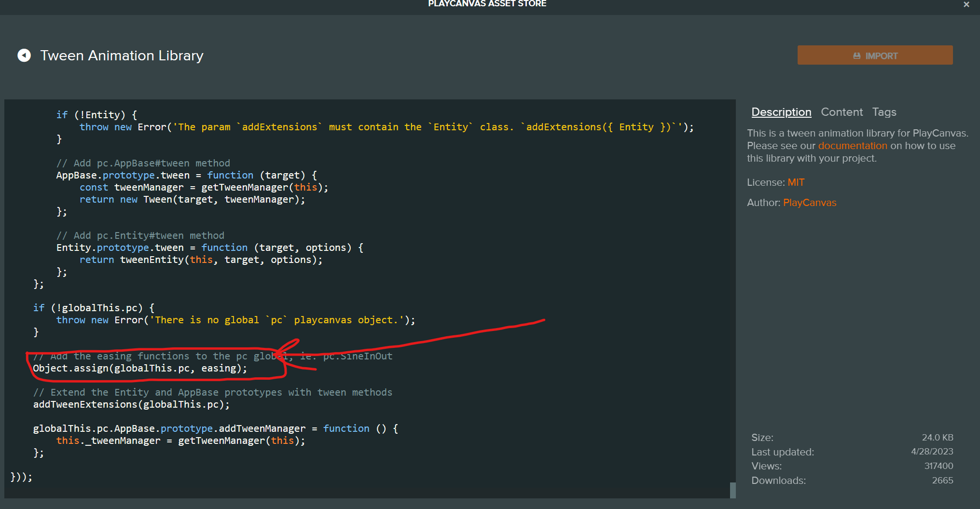
Task: Open the Tags tab
Action: 884,112
